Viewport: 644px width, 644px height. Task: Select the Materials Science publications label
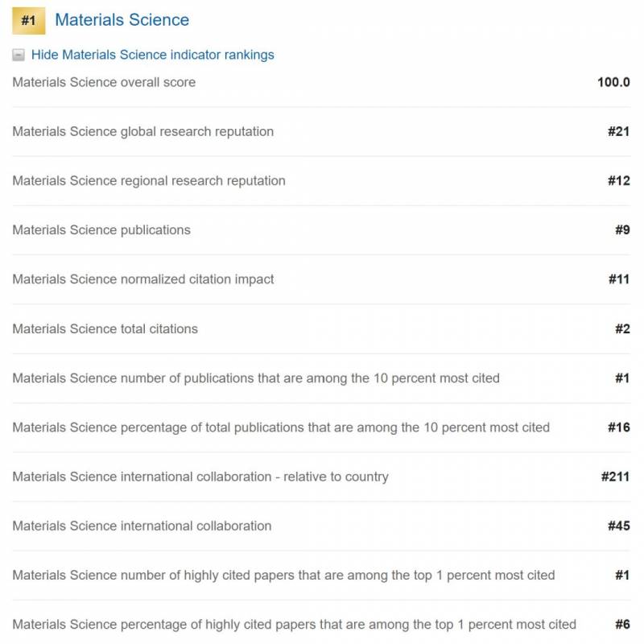tap(101, 230)
